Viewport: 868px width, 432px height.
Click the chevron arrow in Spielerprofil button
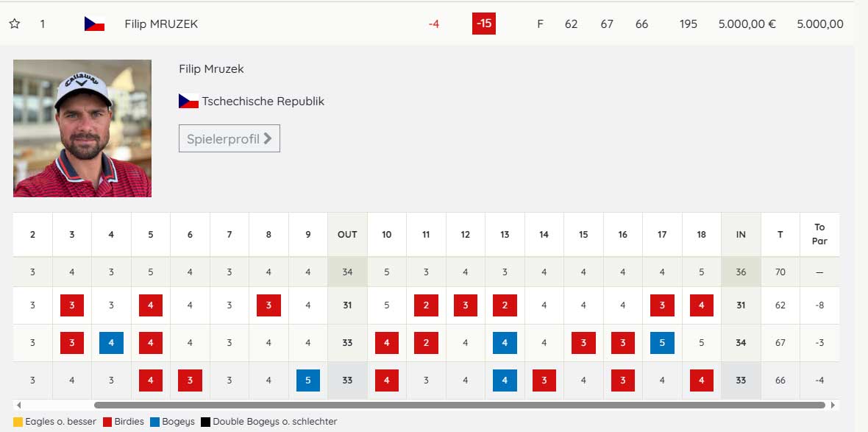pyautogui.click(x=268, y=138)
